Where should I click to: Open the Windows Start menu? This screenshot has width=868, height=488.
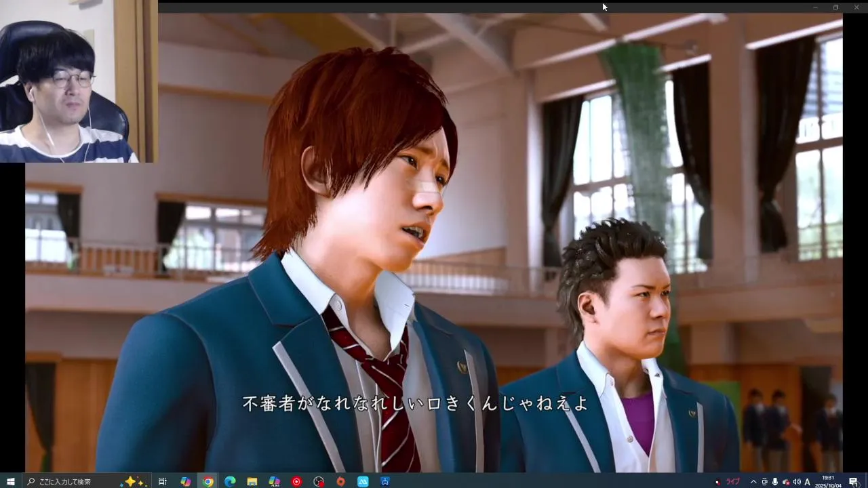[x=11, y=481]
